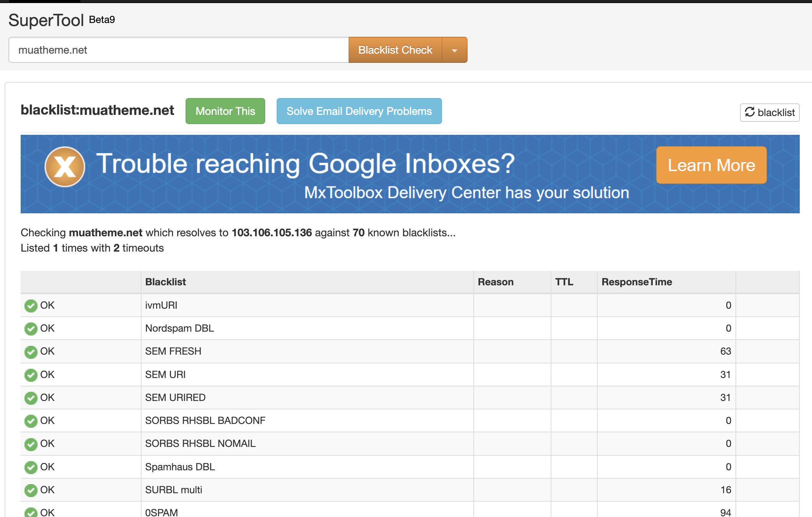Click the Reason column header
Image resolution: width=812 pixels, height=517 pixels.
[495, 282]
